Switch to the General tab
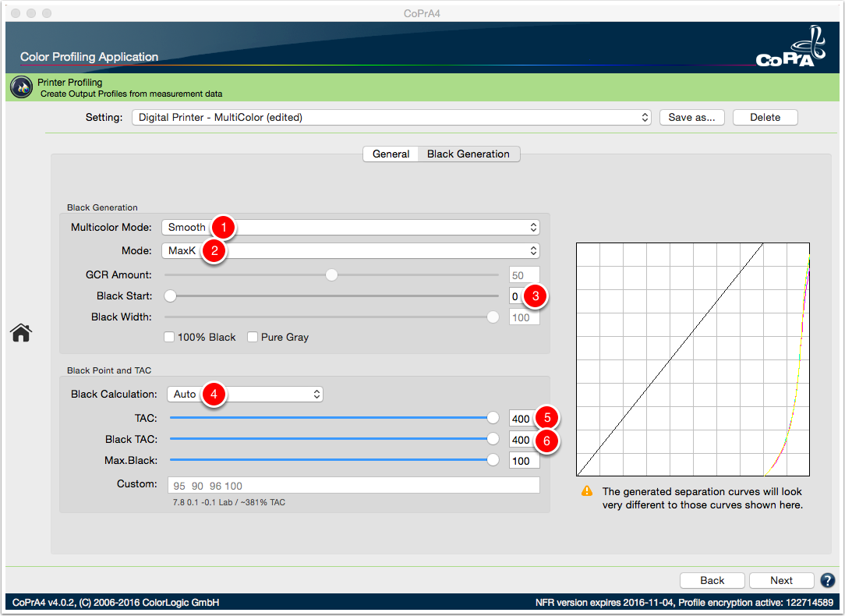The height and width of the screenshot is (616, 845). pos(391,154)
